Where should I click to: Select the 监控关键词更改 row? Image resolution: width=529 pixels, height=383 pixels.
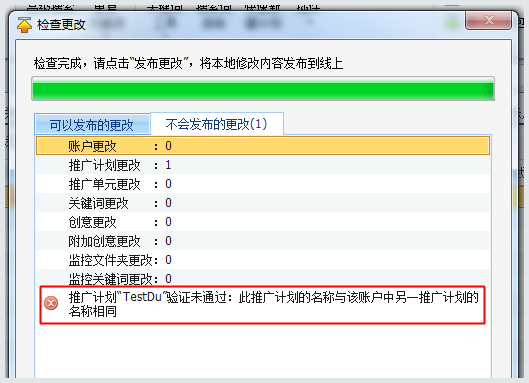263,278
